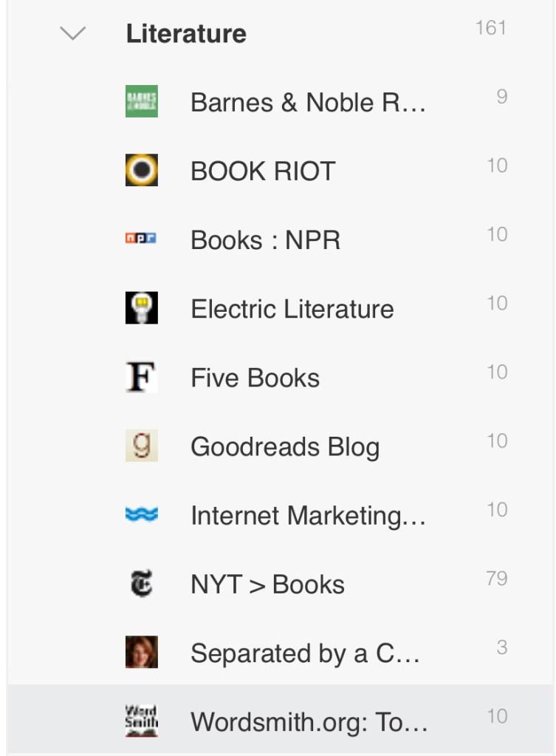This screenshot has height=756, width=556.
Task: Click Literature total unread count 161
Action: [x=491, y=28]
